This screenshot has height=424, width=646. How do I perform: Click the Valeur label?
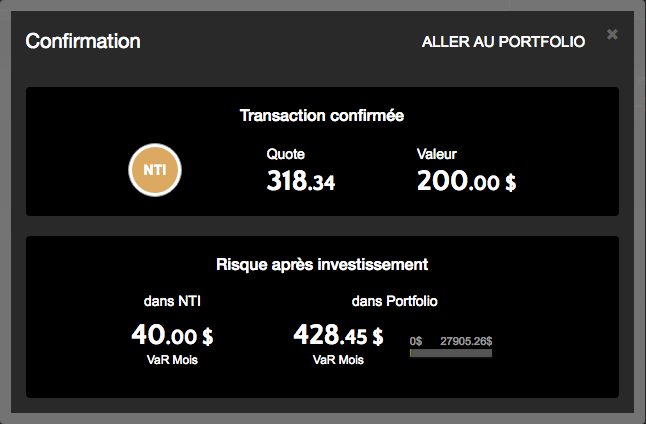(x=436, y=155)
